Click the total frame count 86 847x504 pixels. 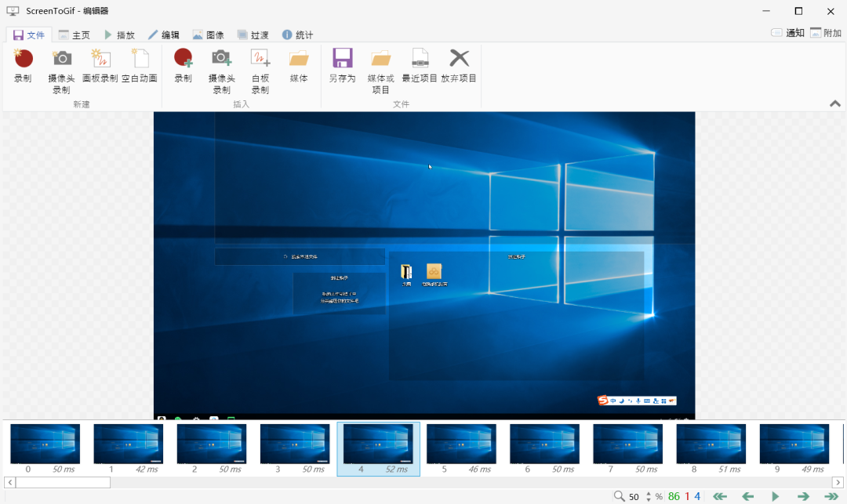(x=674, y=496)
